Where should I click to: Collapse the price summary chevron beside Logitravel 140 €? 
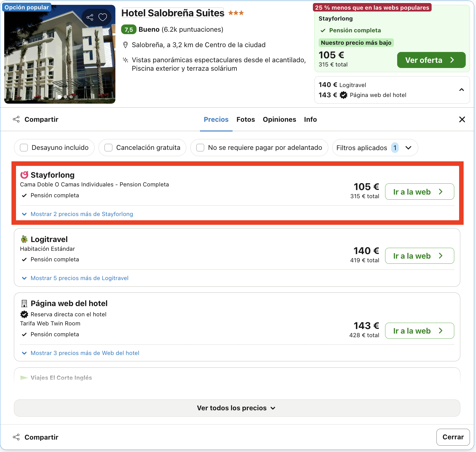pos(462,90)
